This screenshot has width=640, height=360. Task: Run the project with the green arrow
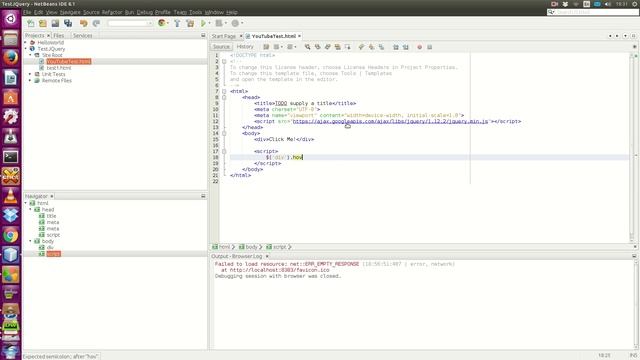point(203,23)
